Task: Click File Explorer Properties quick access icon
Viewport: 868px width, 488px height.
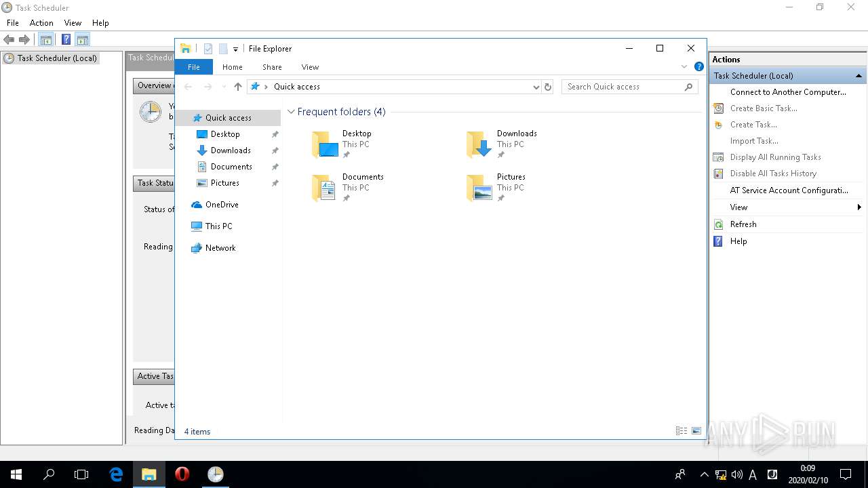Action: pos(208,49)
